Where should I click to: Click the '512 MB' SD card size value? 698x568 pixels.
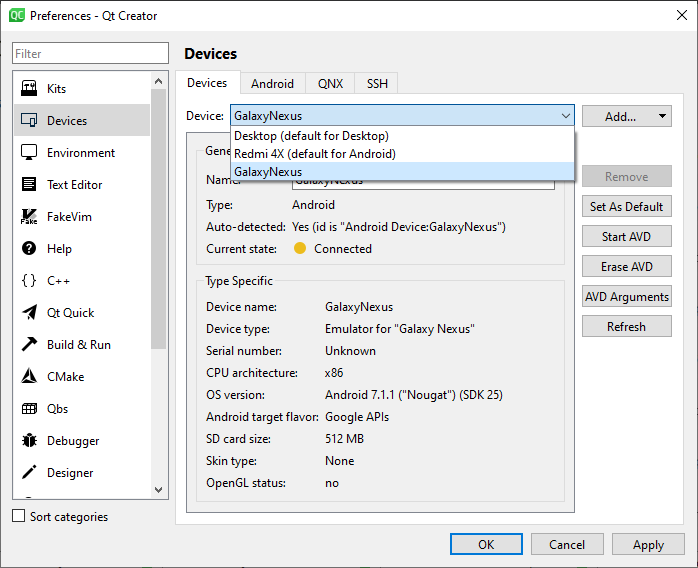tap(344, 439)
